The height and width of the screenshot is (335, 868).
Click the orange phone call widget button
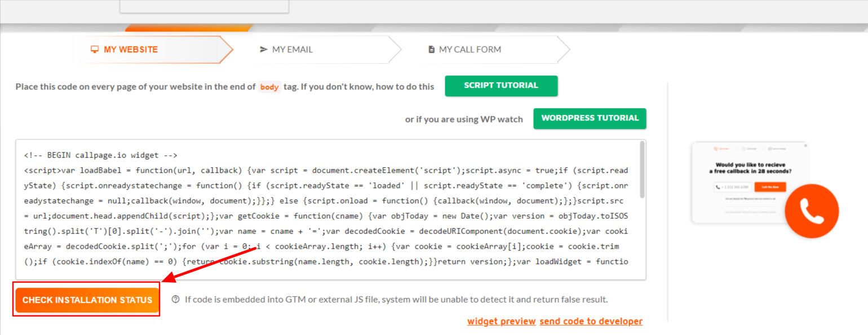[x=812, y=211]
